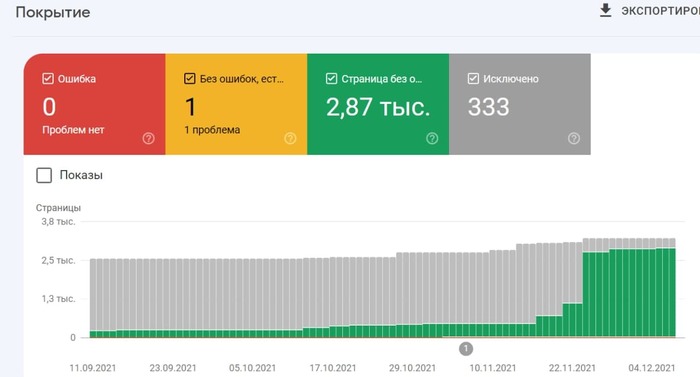700x377 pixels.
Task: Click the 3,8 тыс. axis value
Action: pyautogui.click(x=58, y=222)
